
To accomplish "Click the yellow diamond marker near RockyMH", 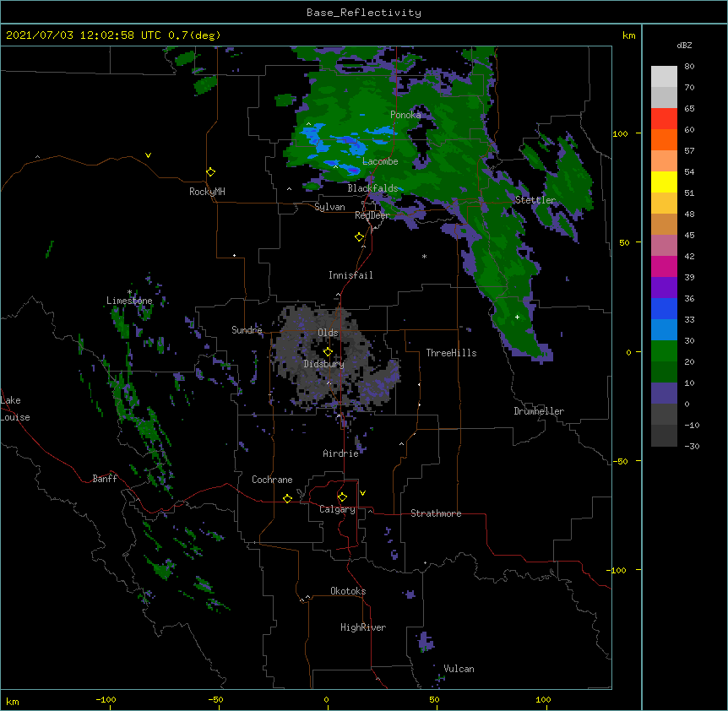I will [x=210, y=172].
